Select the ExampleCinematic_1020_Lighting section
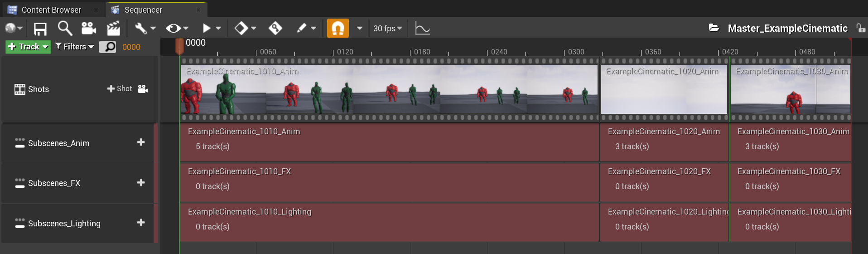 point(665,222)
